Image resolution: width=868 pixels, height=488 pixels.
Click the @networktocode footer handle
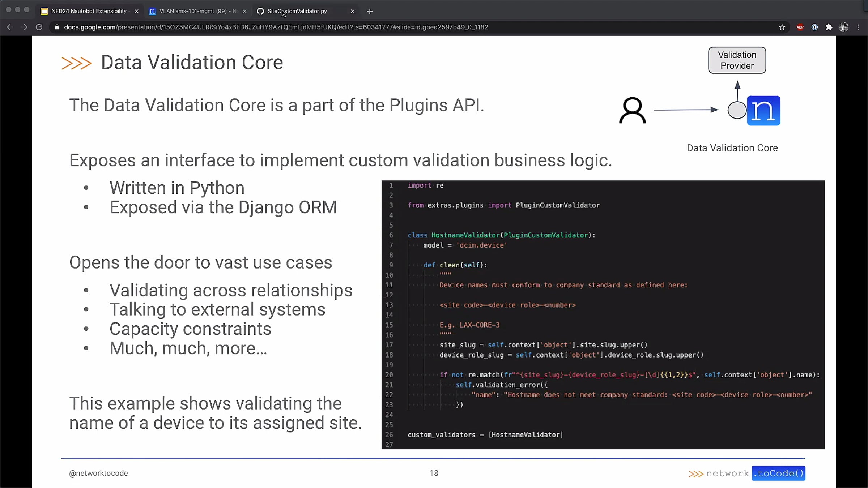(98, 473)
